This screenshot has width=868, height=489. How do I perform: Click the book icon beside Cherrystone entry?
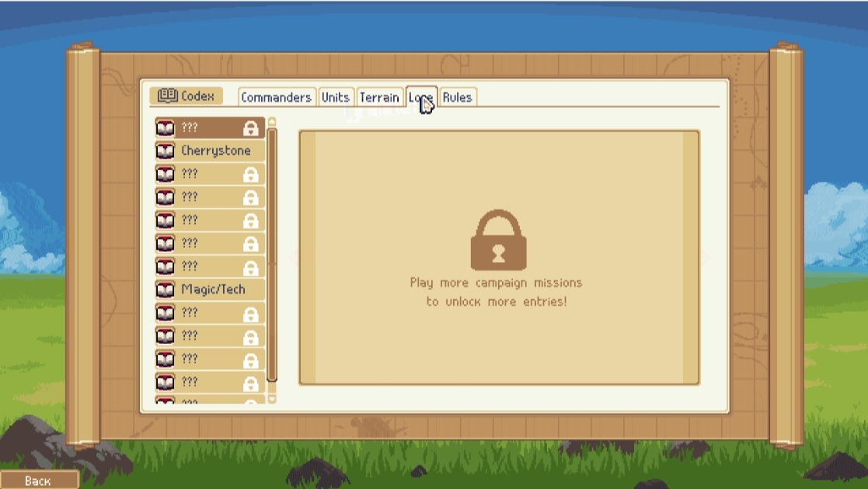[165, 151]
